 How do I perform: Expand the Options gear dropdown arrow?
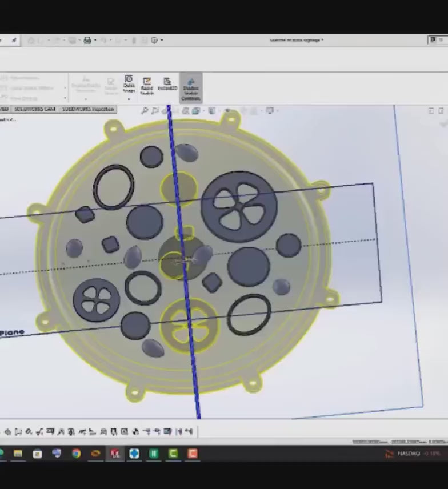coord(162,40)
